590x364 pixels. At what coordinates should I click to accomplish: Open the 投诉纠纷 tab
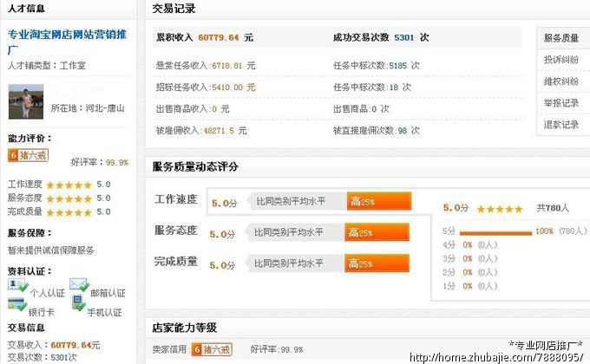[x=563, y=60]
